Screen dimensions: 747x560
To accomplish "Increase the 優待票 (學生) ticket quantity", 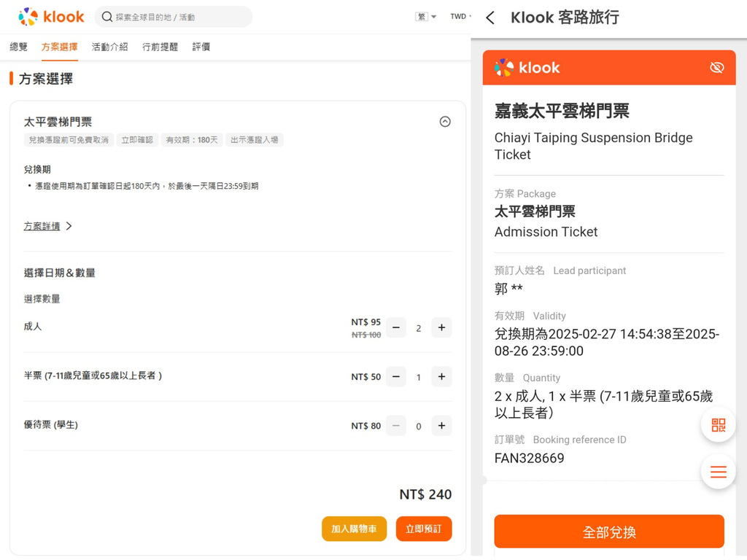I will click(x=441, y=426).
